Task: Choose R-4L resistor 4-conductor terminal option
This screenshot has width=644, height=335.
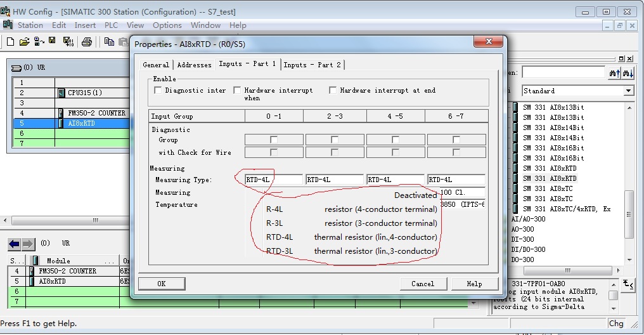Action: 352,209
